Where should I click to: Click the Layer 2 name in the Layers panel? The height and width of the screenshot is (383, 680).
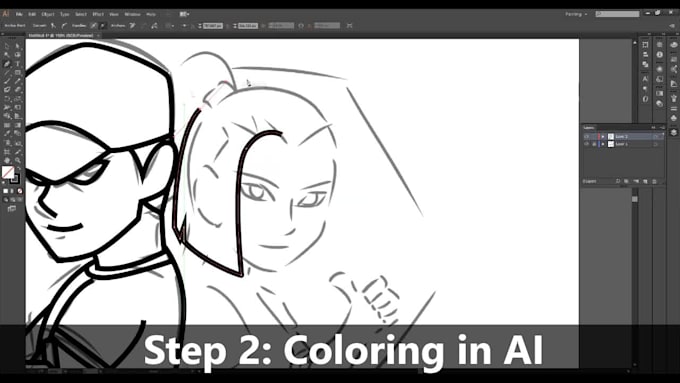pyautogui.click(x=621, y=137)
